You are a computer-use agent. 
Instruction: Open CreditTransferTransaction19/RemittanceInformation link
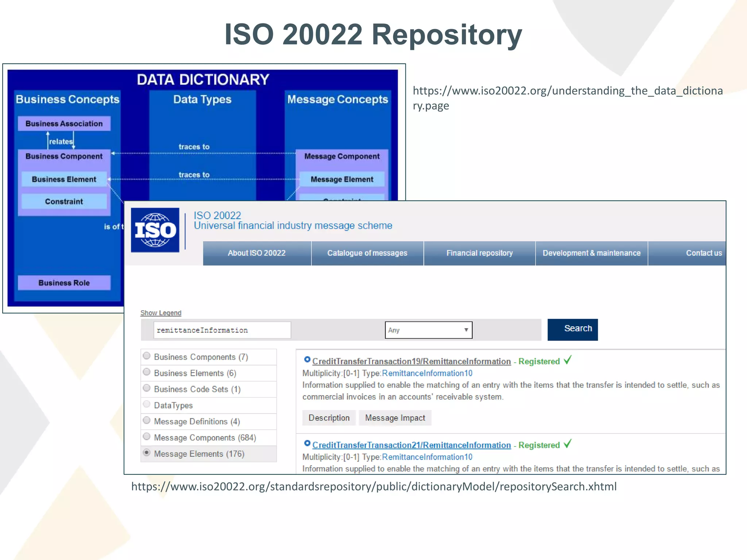coord(411,361)
